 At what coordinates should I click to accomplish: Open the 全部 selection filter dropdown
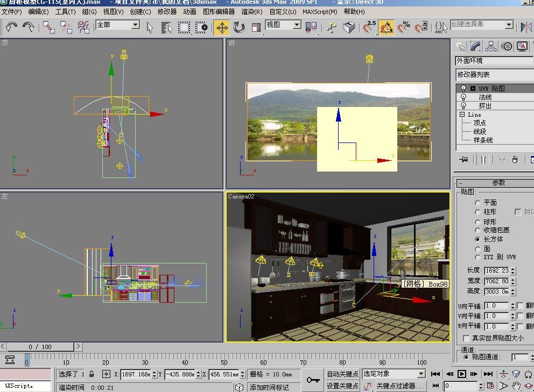[136, 25]
